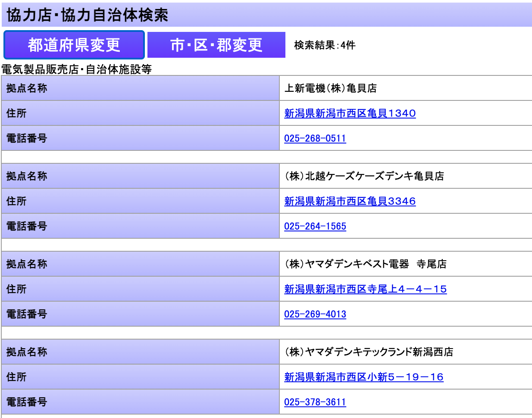Screen dimensions: 532x418
Task: Call phone number 025-268-0511
Action: [315, 138]
